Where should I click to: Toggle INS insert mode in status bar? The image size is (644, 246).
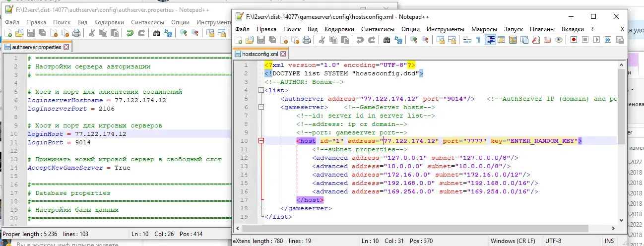(609, 241)
